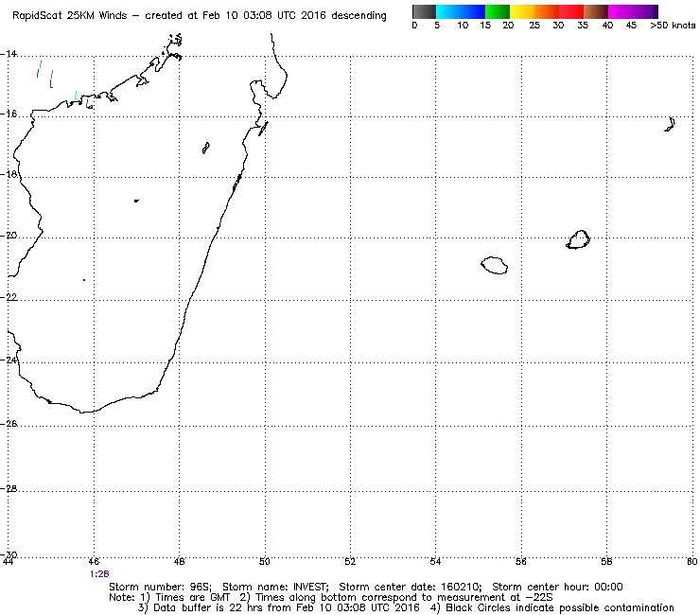Click 'Black Circles indicate possible contamination' note

(560, 607)
